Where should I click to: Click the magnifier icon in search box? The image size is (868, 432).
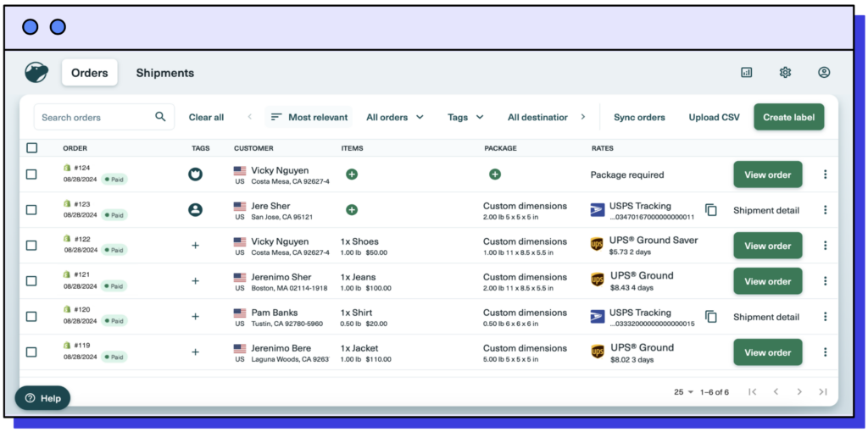point(160,117)
